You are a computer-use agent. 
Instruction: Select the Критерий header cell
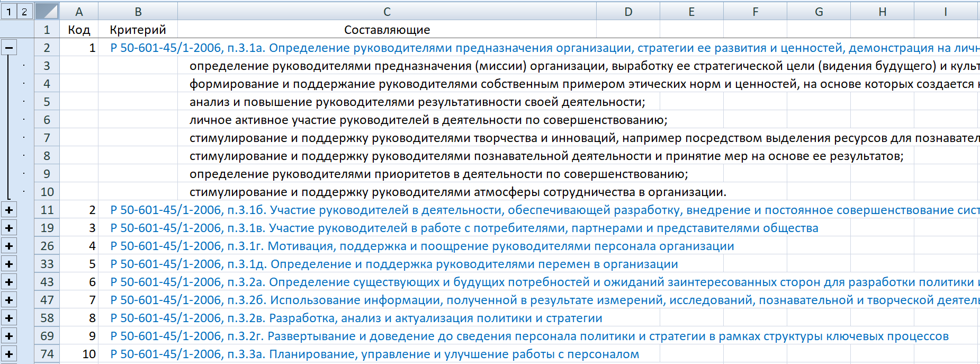(138, 30)
